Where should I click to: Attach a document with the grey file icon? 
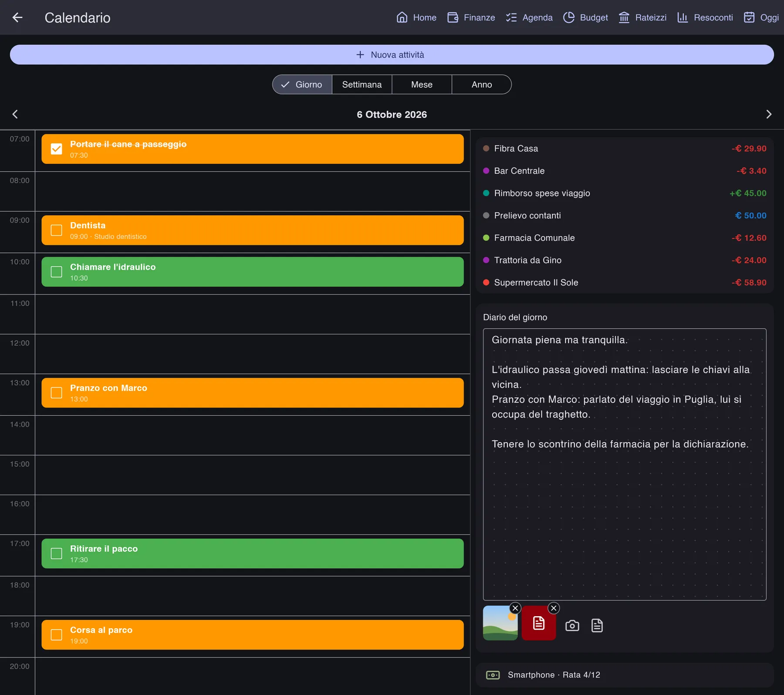pos(597,626)
